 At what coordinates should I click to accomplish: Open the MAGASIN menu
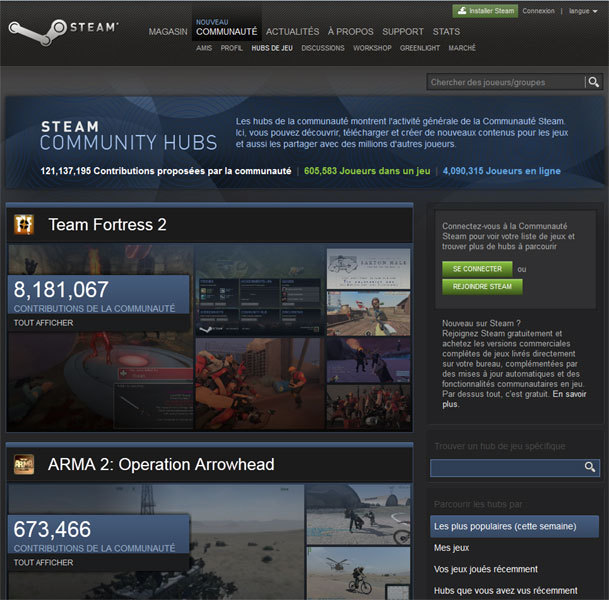coord(168,31)
